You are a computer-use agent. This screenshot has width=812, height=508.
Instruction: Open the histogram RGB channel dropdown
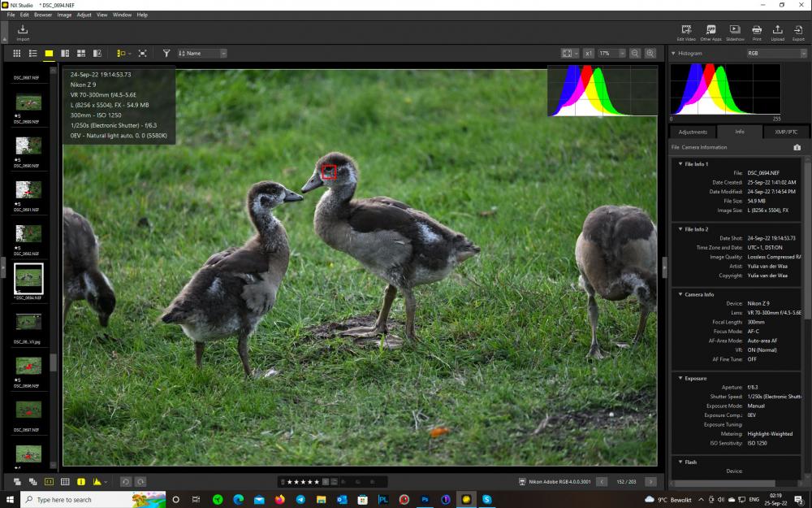pyautogui.click(x=777, y=54)
